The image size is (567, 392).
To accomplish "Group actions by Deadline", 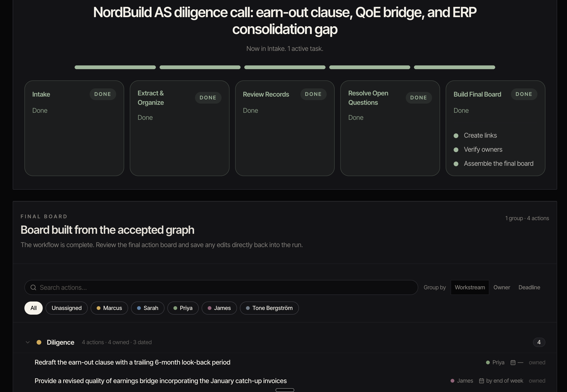I will 529,287.
